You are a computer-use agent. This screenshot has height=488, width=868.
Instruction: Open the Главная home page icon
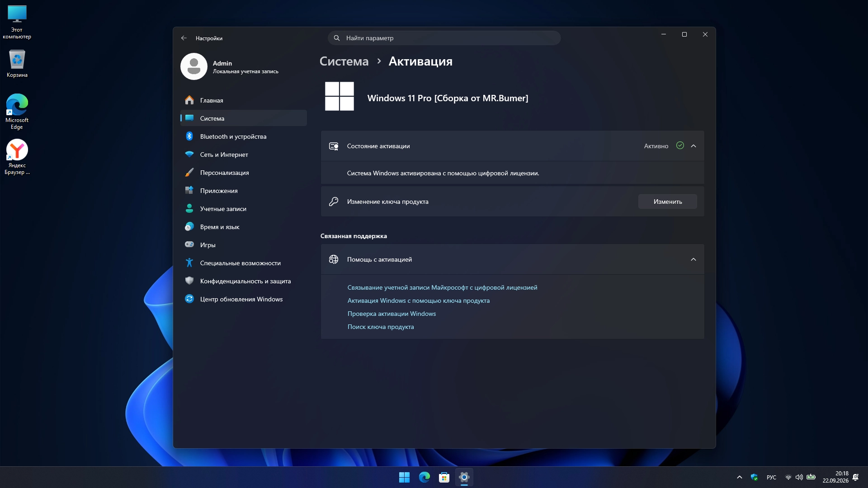(x=189, y=100)
